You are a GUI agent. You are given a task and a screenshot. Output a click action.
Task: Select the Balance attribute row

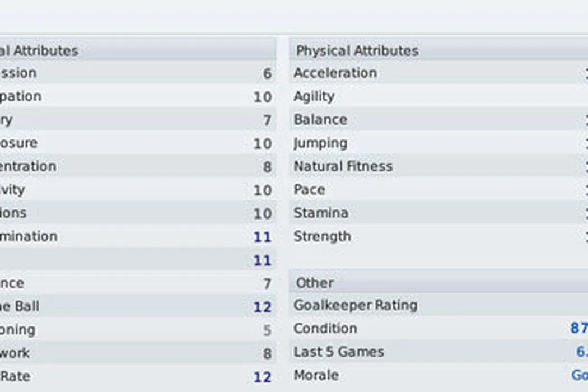point(320,120)
